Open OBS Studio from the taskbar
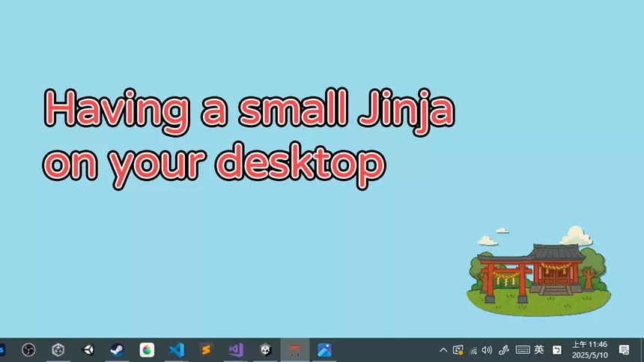Screen dimensions: 644x362 [28, 350]
